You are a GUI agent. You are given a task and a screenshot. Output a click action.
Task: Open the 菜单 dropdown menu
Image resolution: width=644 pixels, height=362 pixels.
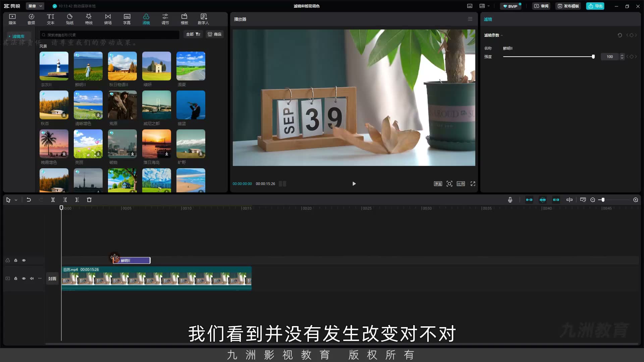35,6
